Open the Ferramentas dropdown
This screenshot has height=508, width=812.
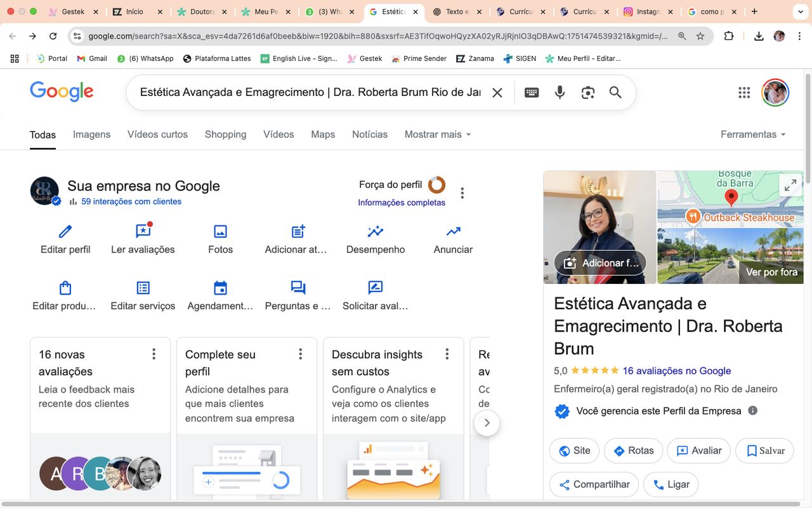(753, 135)
